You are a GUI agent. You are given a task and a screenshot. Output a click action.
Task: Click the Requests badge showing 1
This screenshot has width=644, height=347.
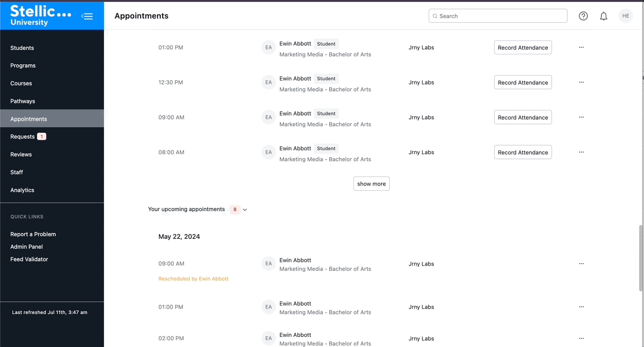[x=42, y=137]
